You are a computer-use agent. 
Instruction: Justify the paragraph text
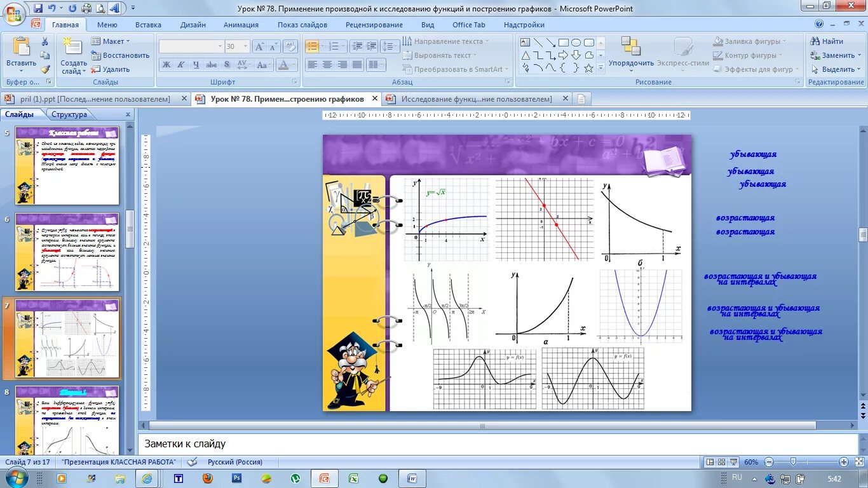pos(357,65)
